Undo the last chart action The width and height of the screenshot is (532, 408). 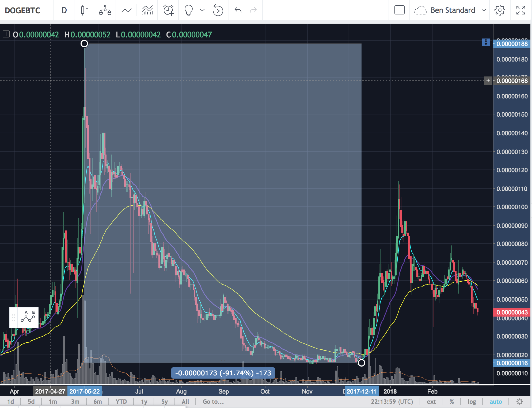pyautogui.click(x=238, y=10)
